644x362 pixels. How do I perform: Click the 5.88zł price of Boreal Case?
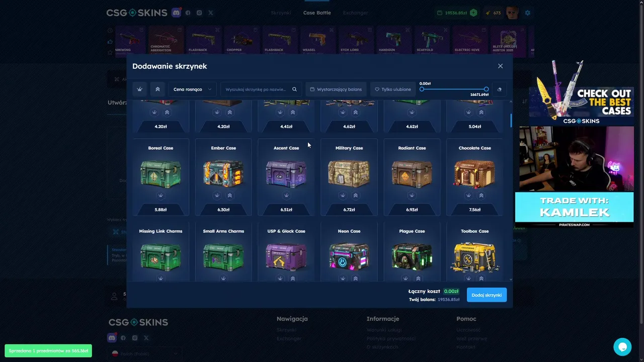pyautogui.click(x=160, y=210)
